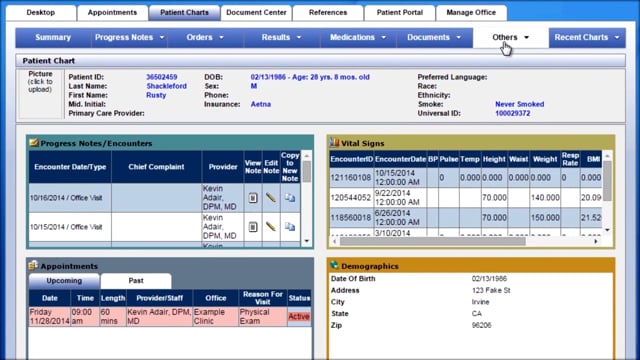Screen dimensions: 640x360
Task: Expand the Orders dropdown menu
Action: pyautogui.click(x=205, y=38)
